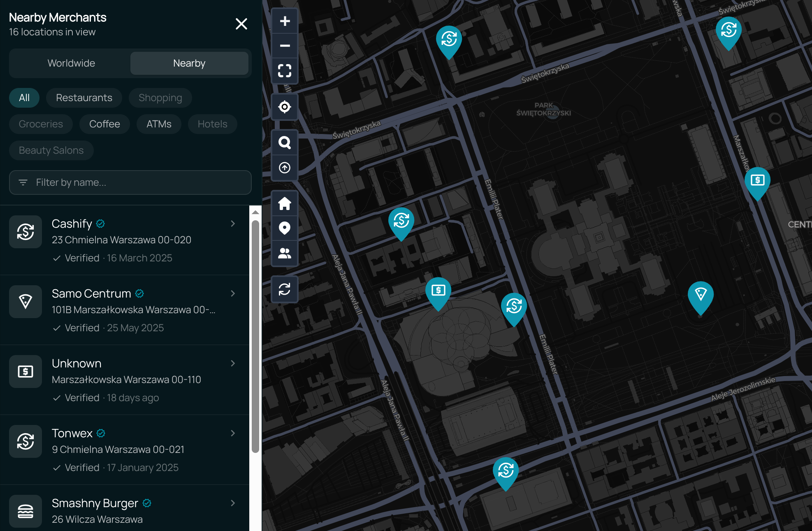Activate the locate-me crosshair icon
Screen dimensions: 812x531
click(x=284, y=107)
